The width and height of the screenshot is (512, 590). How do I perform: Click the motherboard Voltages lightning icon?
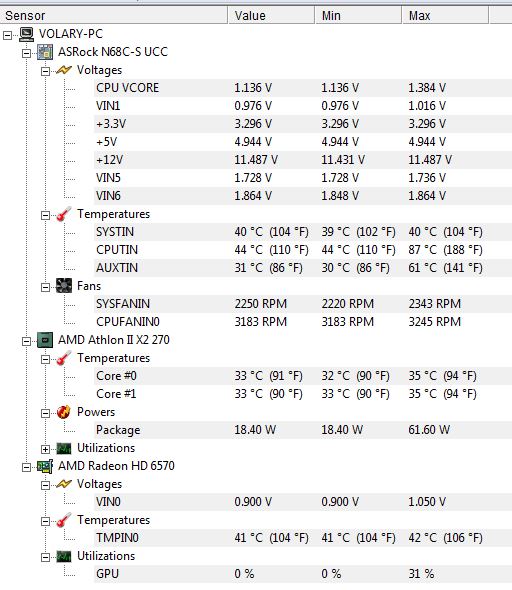64,70
